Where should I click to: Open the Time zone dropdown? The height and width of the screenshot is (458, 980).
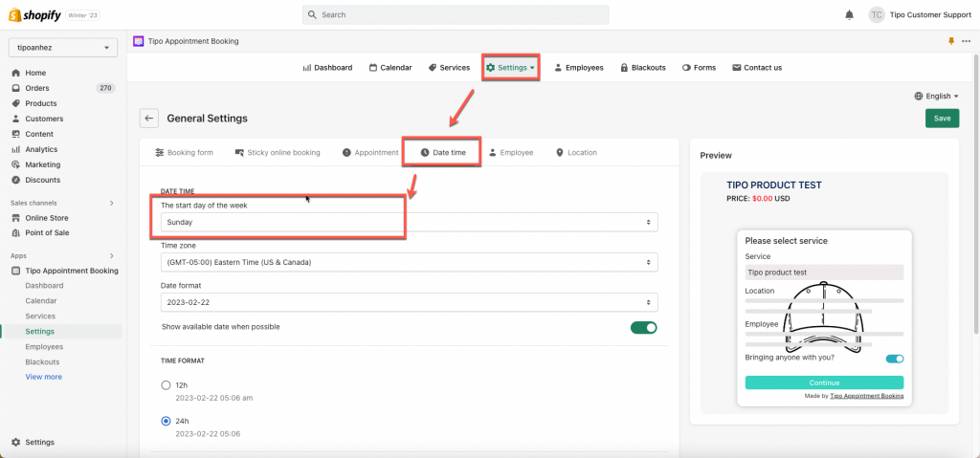tap(409, 262)
